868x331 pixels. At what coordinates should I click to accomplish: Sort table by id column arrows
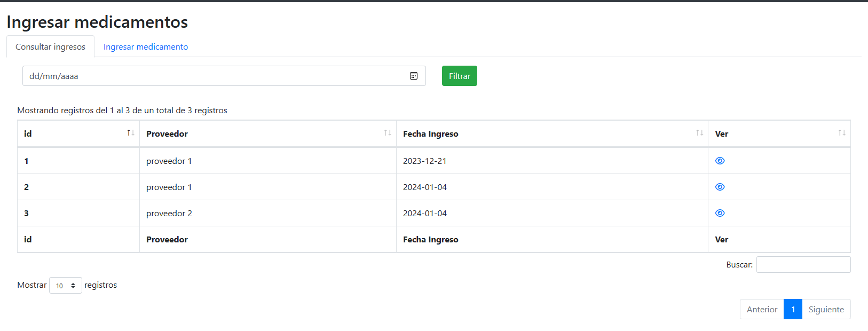pyautogui.click(x=130, y=133)
